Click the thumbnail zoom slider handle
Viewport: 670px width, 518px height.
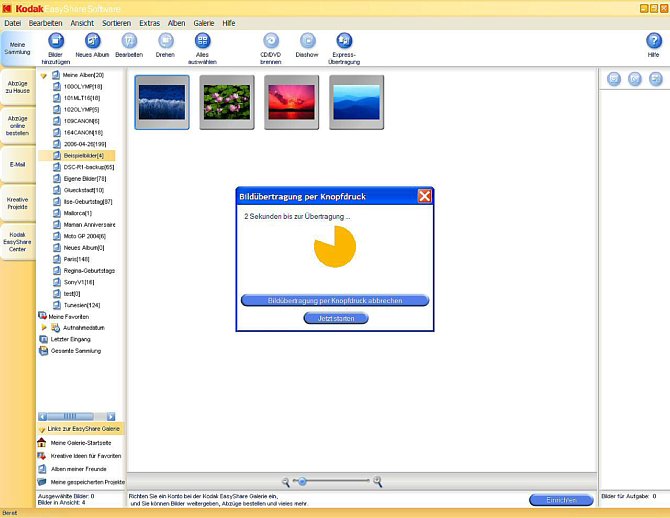(x=302, y=481)
